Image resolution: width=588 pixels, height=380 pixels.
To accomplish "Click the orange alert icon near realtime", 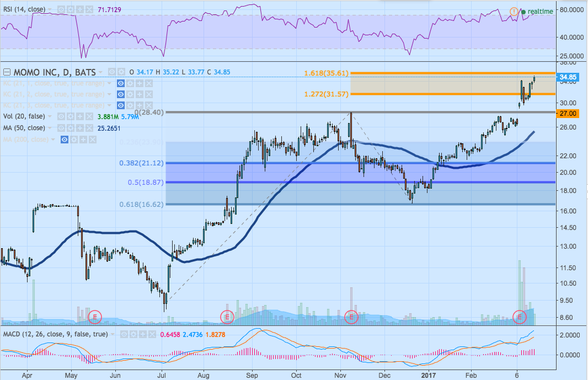I will tap(514, 11).
